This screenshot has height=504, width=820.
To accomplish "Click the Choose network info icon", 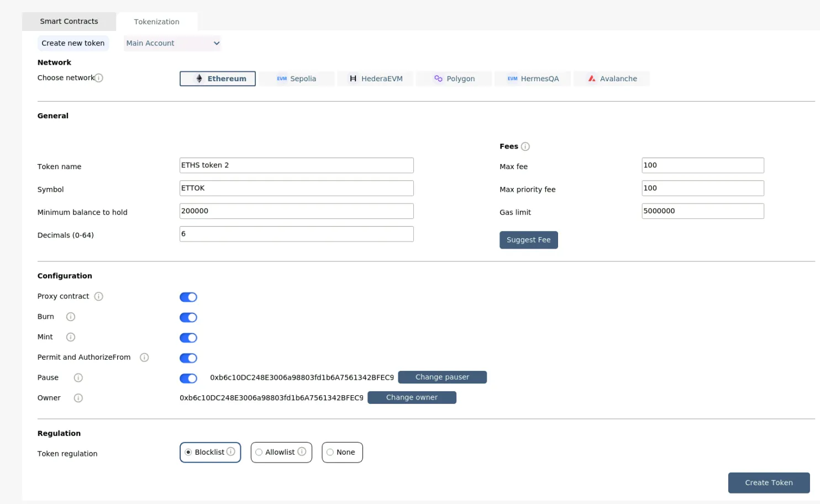I will (99, 78).
